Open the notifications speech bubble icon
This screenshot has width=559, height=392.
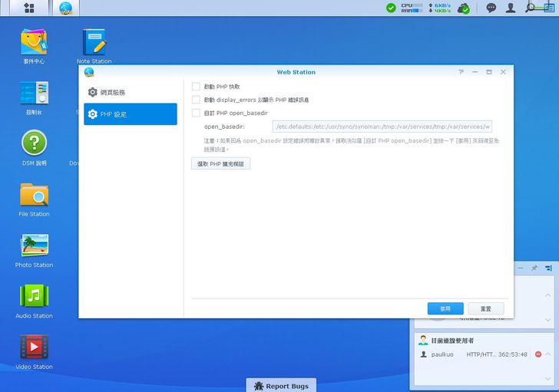coord(491,8)
